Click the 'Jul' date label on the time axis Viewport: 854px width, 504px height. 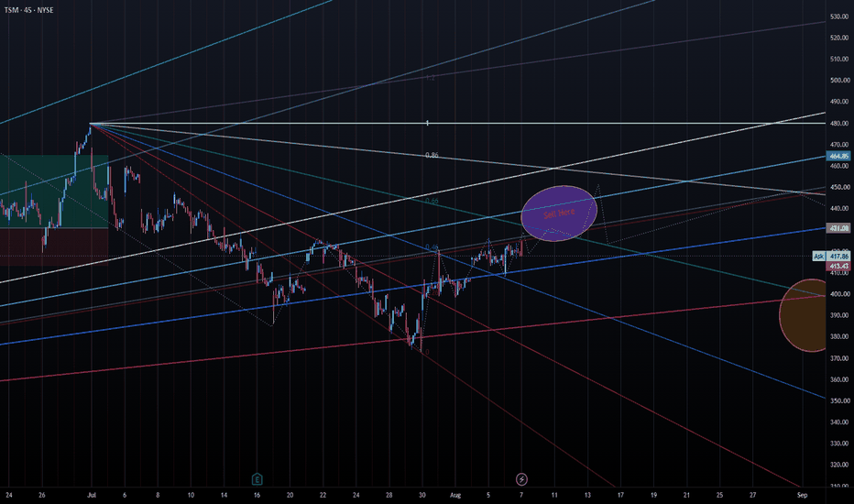pos(91,495)
